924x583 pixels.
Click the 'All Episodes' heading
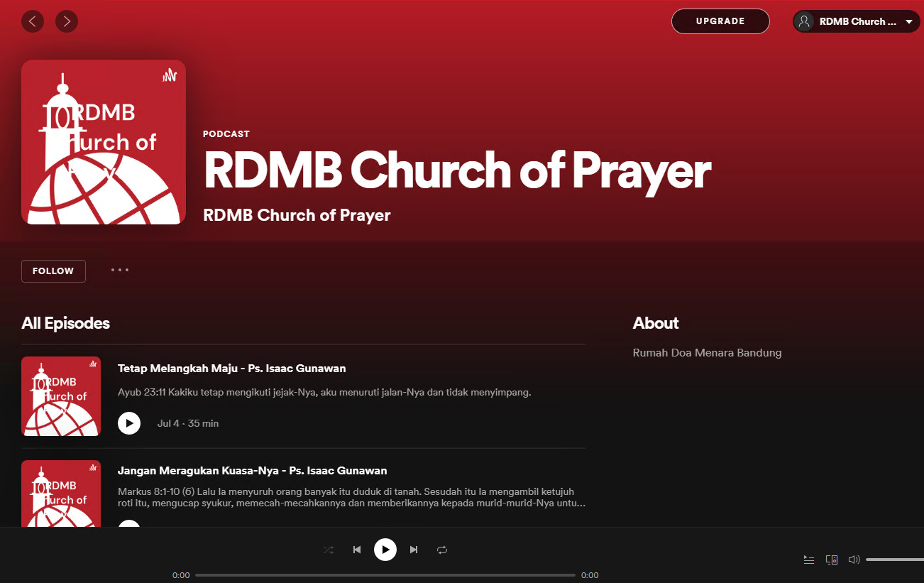click(x=65, y=323)
